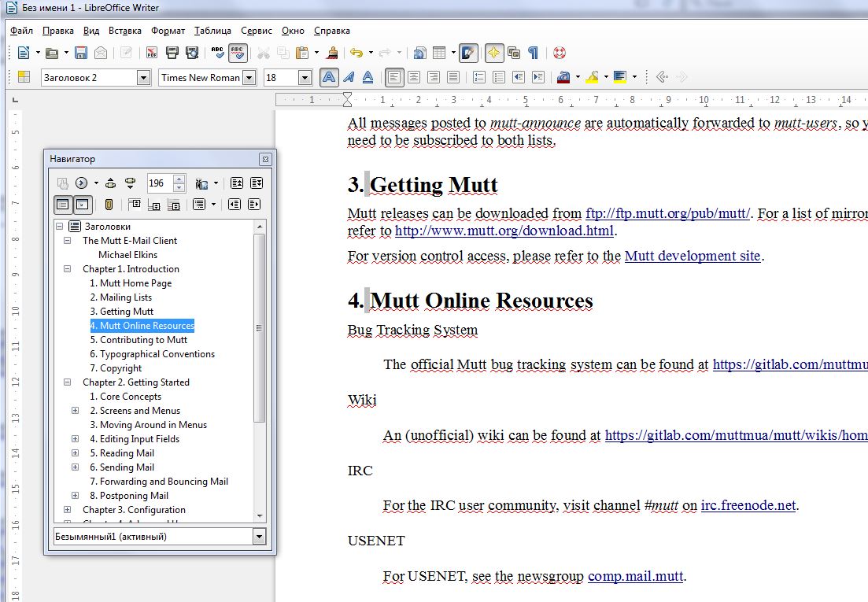Open the Help lifebuoy icon
This screenshot has height=602, width=868.
[x=559, y=54]
